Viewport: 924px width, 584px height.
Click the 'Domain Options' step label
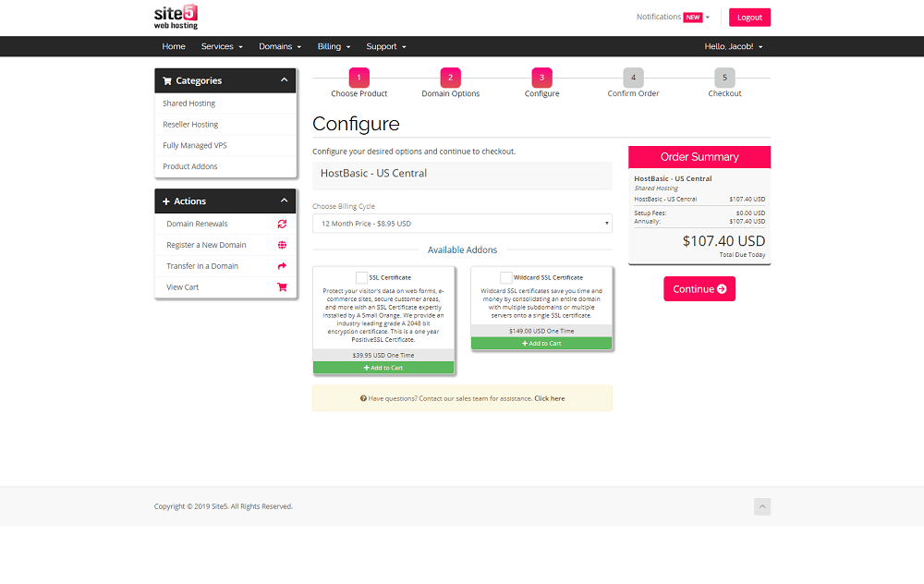(x=450, y=93)
